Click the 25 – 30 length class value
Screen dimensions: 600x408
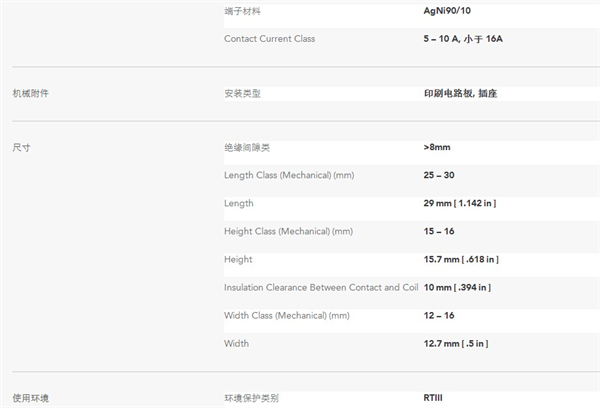439,175
